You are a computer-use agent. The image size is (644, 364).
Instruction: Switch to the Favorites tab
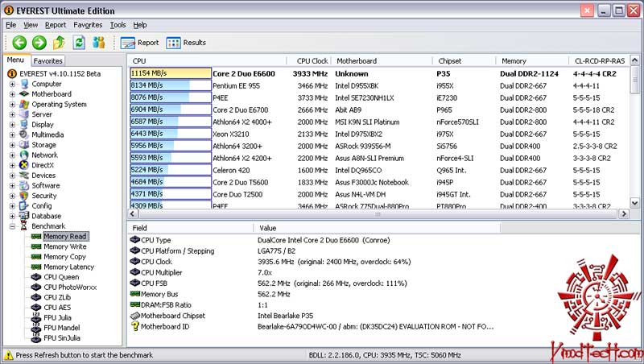48,61
